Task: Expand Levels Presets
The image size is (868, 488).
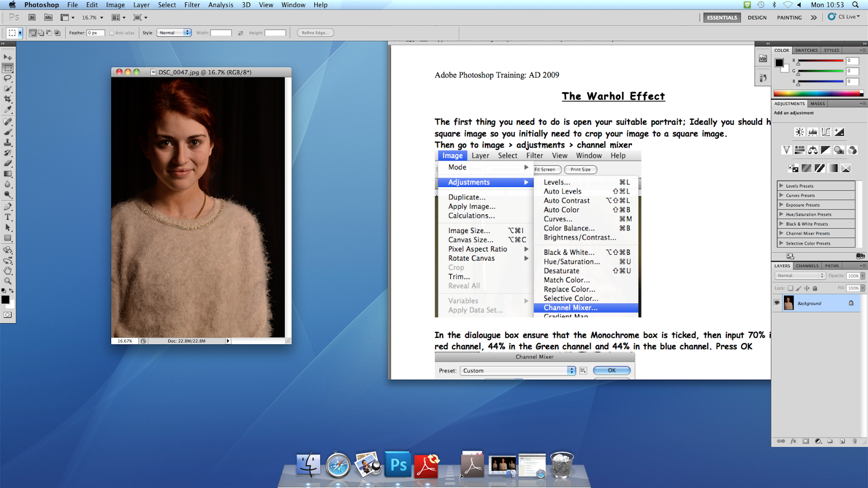Action: pos(781,185)
